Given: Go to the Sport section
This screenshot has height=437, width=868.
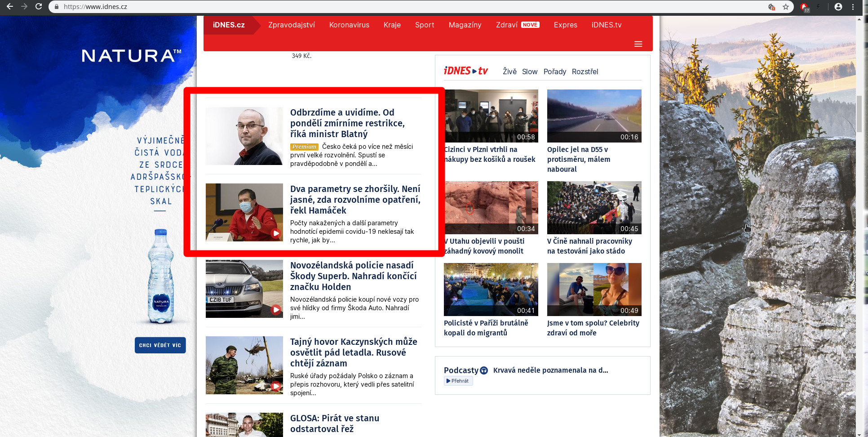Looking at the screenshot, I should point(425,25).
